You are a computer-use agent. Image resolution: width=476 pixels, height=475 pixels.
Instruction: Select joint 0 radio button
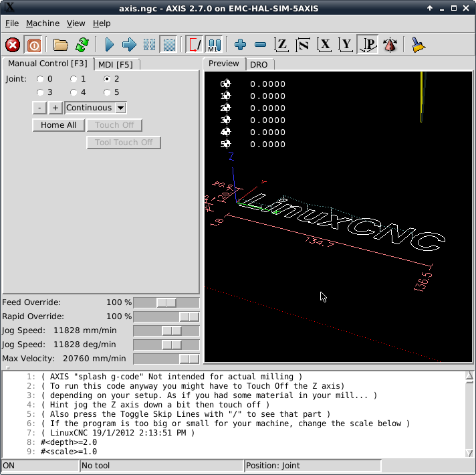point(40,79)
